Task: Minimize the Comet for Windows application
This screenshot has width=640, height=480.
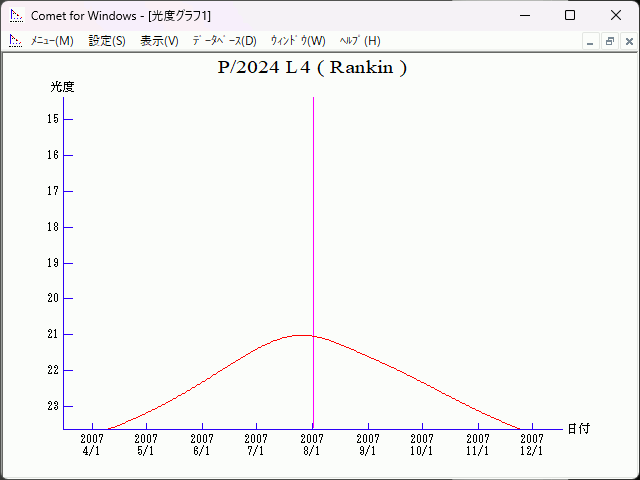Action: point(524,15)
